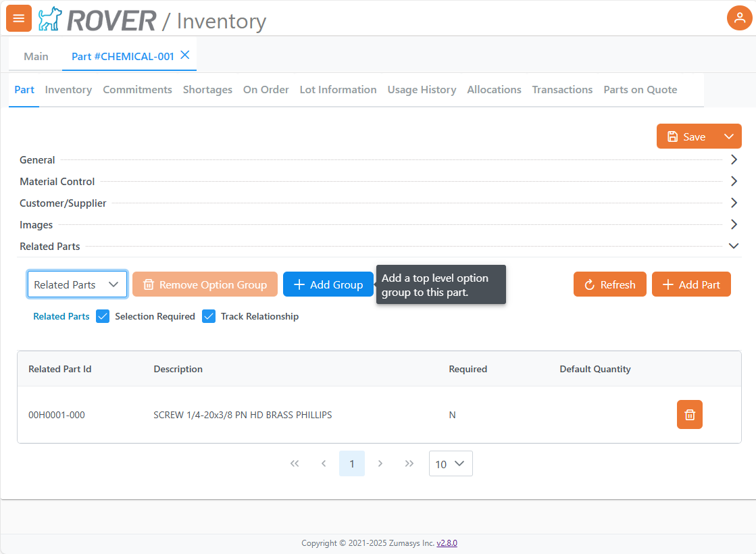Go to the previous page arrow
The image size is (756, 554).
324,463
